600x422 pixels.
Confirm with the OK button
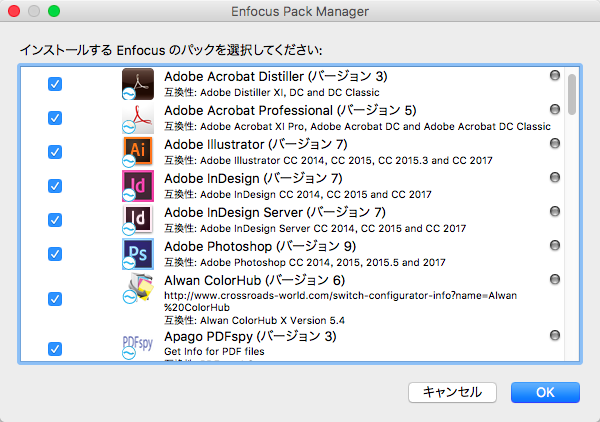pos(545,393)
